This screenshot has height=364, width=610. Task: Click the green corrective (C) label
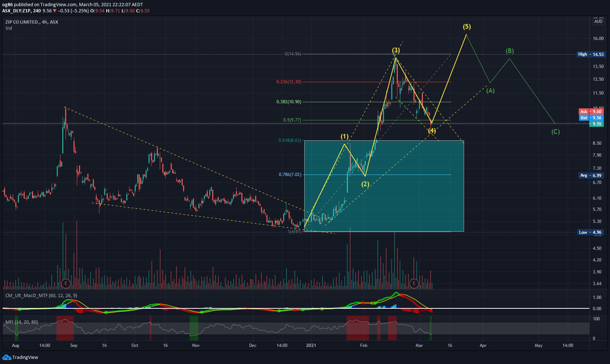click(x=555, y=132)
